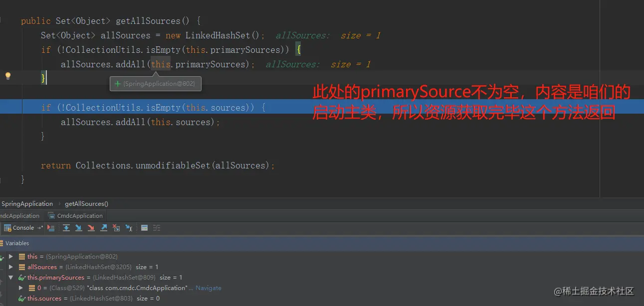Click Collections in the return statement

click(103, 165)
